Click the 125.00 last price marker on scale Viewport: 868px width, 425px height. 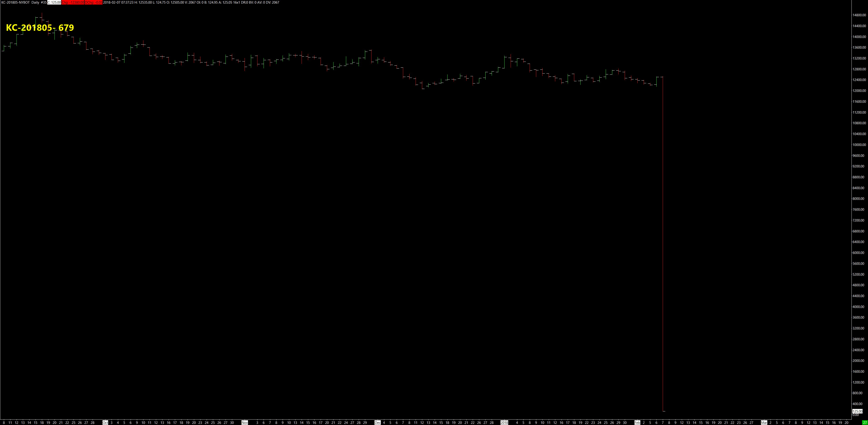pyautogui.click(x=858, y=411)
